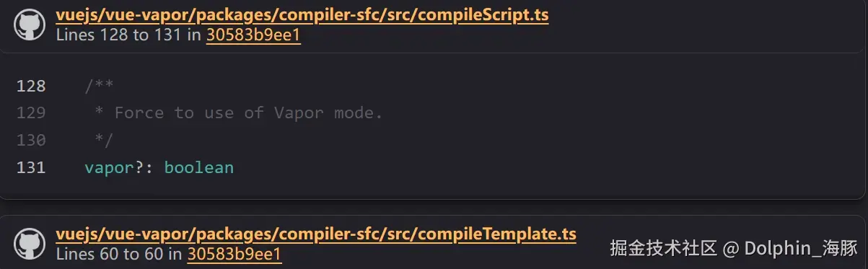Open commit 30583b9ee1 under compileTemplate.ts
Viewport: 868px width, 269px height.
pyautogui.click(x=234, y=254)
